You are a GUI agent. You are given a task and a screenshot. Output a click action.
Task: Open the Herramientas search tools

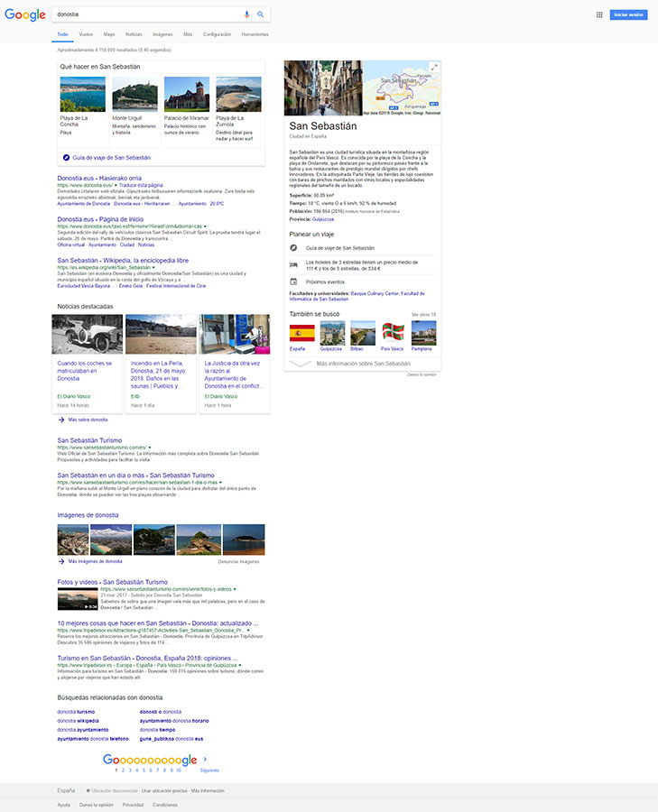255,33
